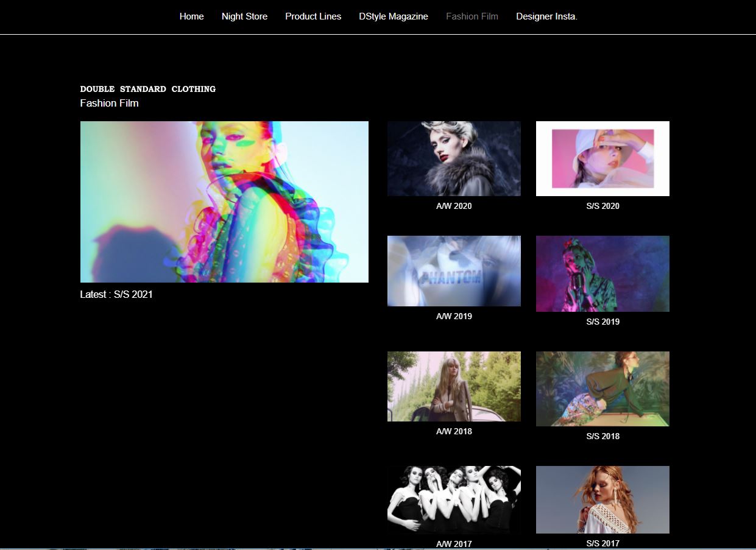This screenshot has width=756, height=550.
Task: Open the S/S 2019 microphone singer thumbnail
Action: (x=602, y=273)
